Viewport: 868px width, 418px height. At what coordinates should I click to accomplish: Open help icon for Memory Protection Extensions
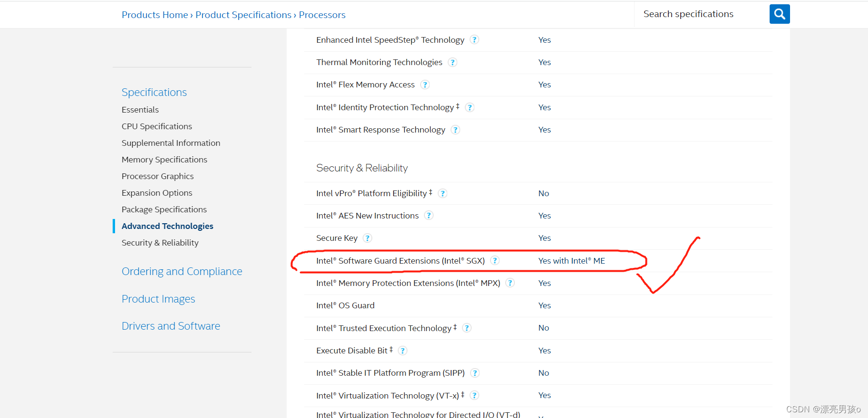[x=510, y=283]
